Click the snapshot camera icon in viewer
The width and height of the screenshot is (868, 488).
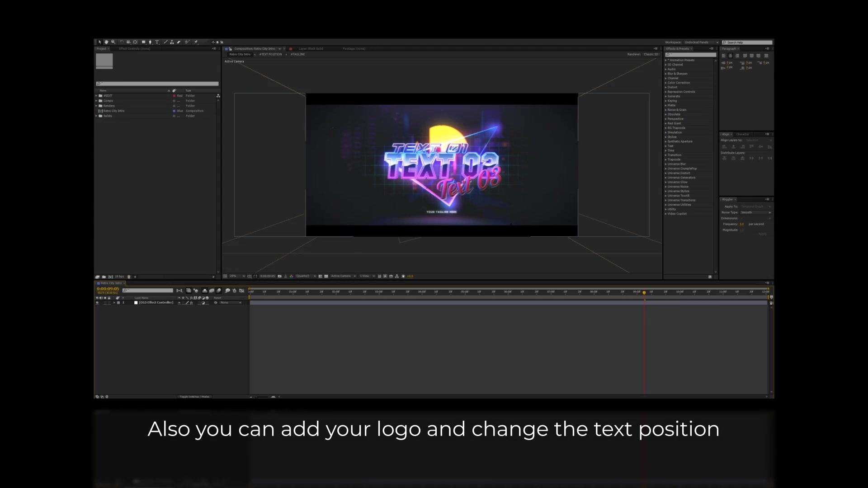pos(279,276)
